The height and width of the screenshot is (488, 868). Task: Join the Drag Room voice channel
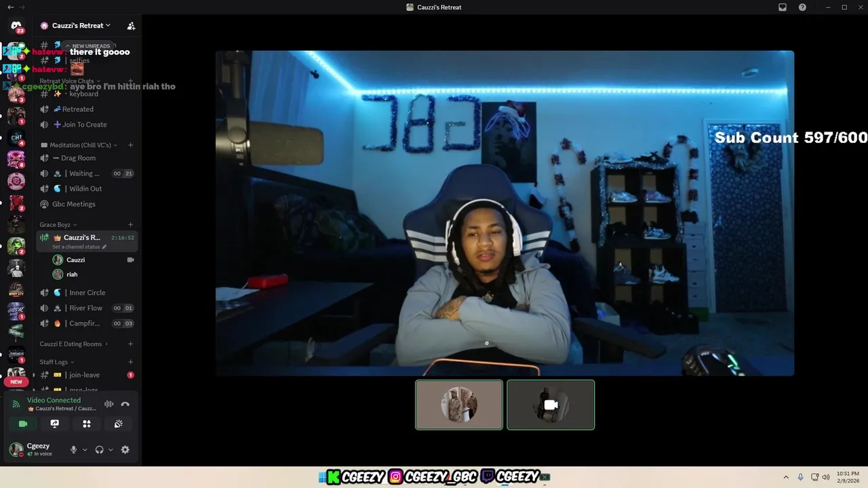87,158
